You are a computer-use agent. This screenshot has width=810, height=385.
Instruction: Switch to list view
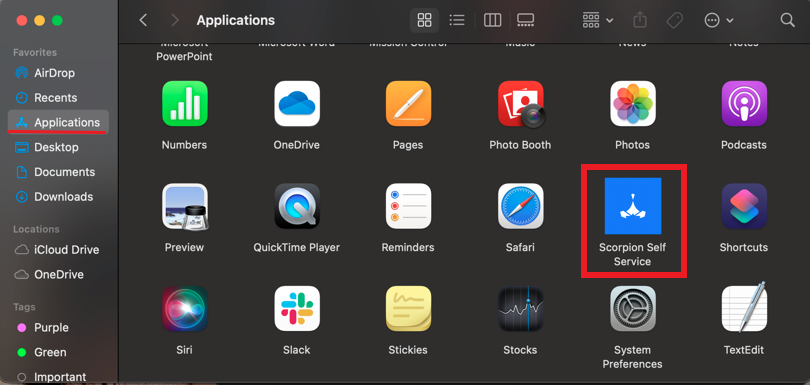click(x=457, y=20)
